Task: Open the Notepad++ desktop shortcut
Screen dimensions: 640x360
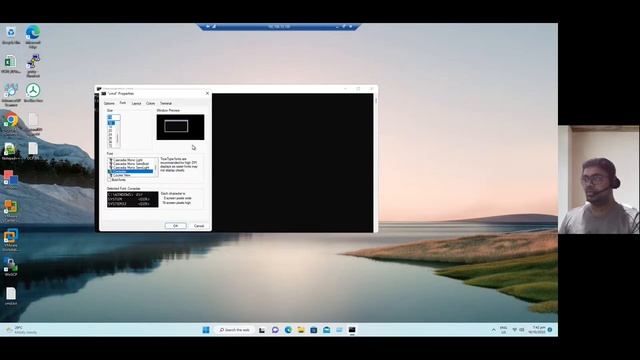Action: [x=11, y=151]
